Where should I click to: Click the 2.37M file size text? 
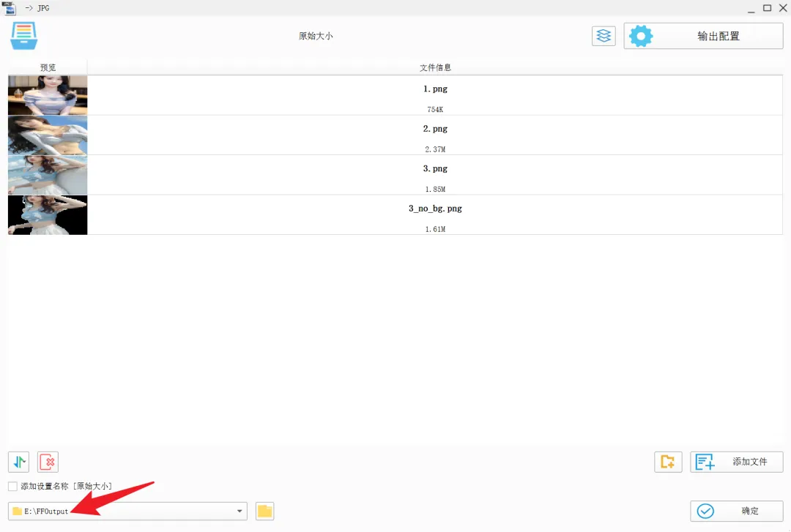pyautogui.click(x=435, y=149)
